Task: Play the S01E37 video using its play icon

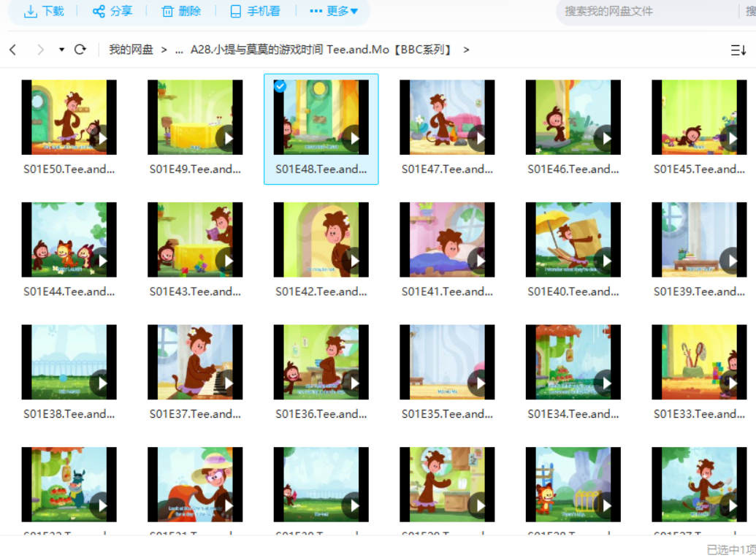Action: (x=229, y=383)
